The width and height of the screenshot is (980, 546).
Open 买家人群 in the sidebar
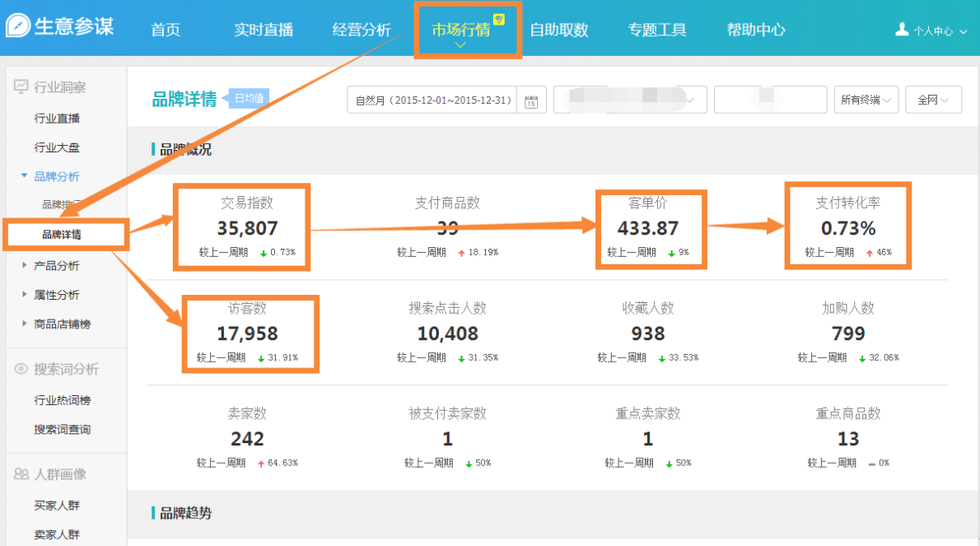click(57, 506)
